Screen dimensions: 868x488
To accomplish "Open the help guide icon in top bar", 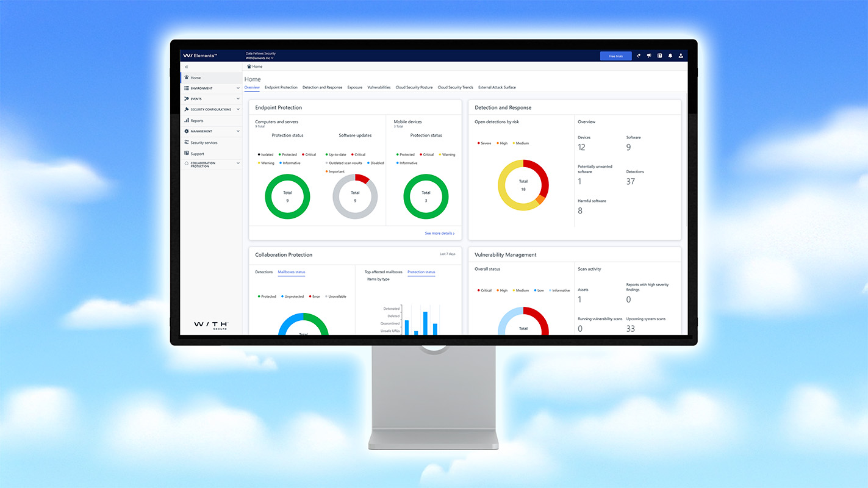I will pos(659,56).
